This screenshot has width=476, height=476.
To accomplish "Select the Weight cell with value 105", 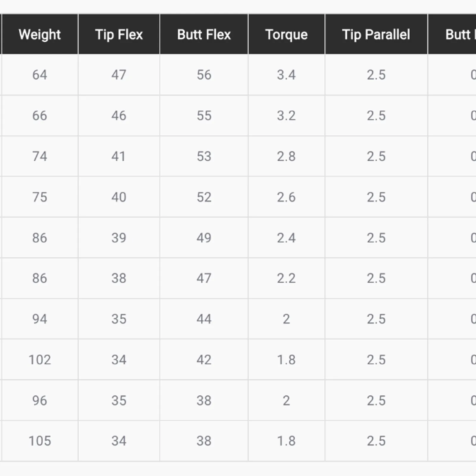I will (x=40, y=441).
